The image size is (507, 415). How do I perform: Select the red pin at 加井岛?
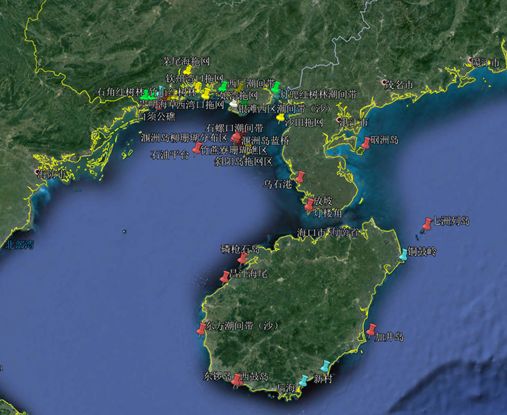[x=371, y=329]
